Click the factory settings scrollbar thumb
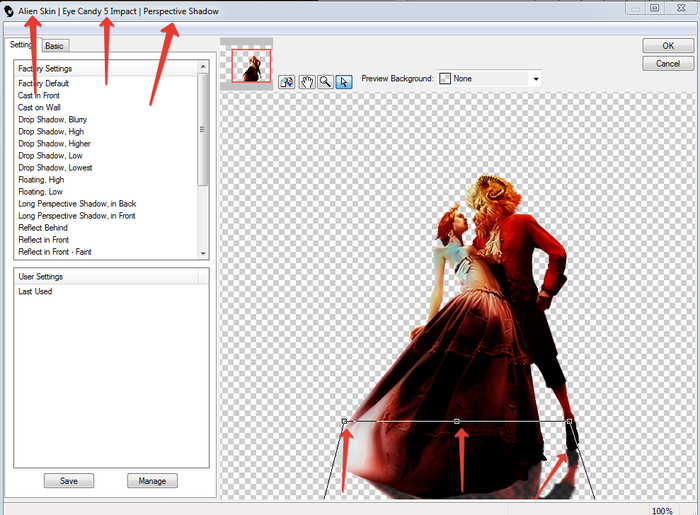This screenshot has height=515, width=700. [x=203, y=129]
